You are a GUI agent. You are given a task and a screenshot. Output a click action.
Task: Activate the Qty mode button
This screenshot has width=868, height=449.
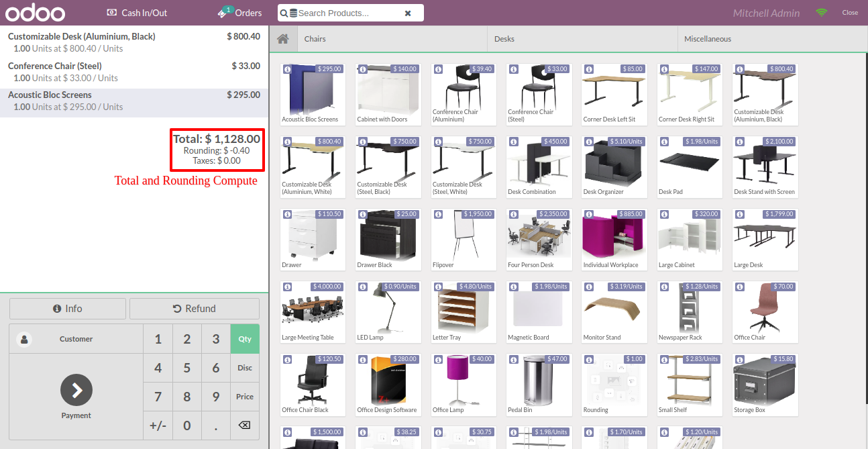245,339
